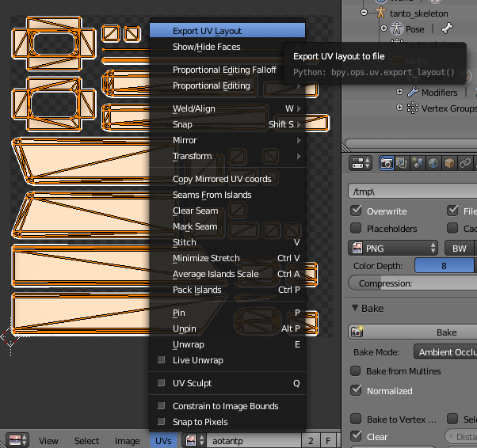Open image browse dropdown beside aotantp
The height and width of the screenshot is (448, 477).
pyautogui.click(x=194, y=440)
